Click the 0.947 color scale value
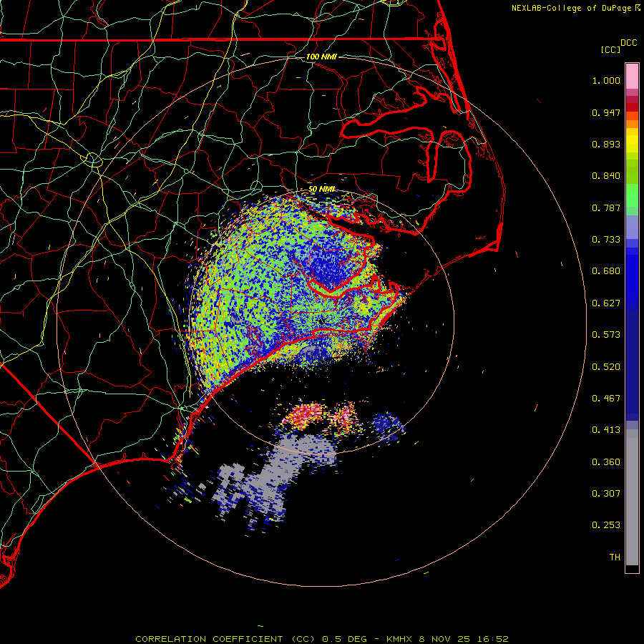 (x=606, y=112)
